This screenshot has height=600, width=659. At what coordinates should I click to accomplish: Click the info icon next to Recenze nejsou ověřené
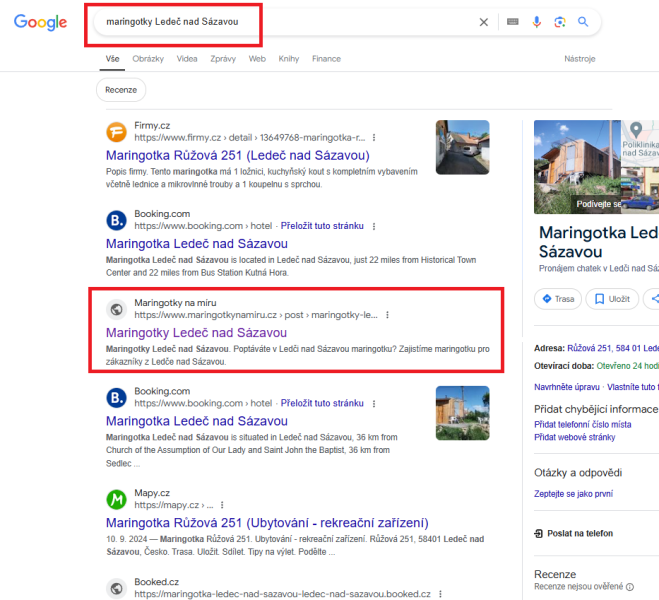pyautogui.click(x=630, y=587)
